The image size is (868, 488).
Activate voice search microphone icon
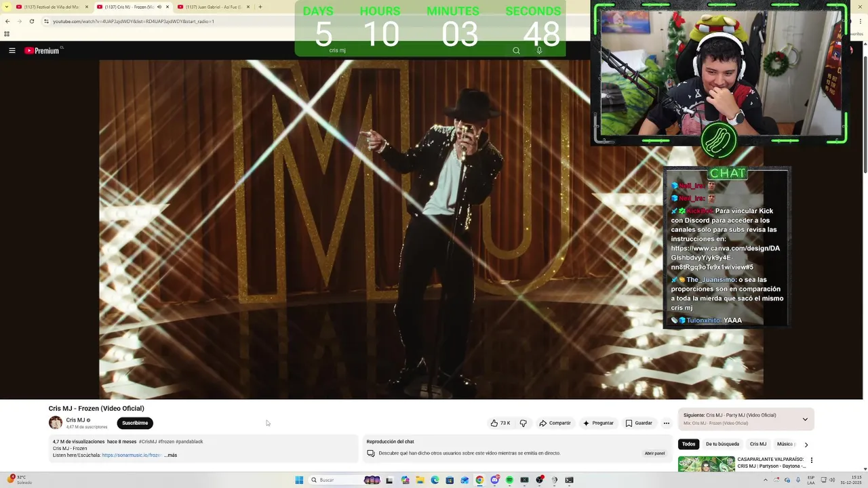(539, 50)
